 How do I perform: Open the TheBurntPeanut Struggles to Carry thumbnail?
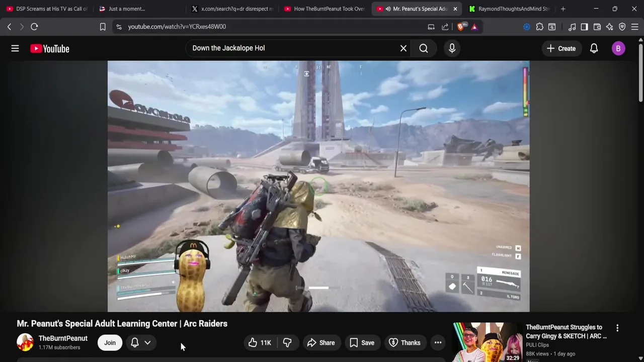click(x=487, y=342)
